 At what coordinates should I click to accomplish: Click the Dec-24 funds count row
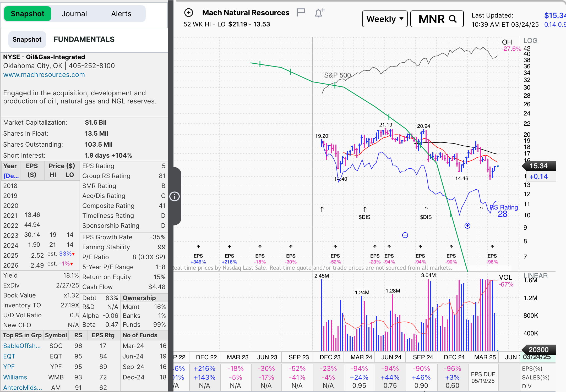pyautogui.click(x=144, y=377)
